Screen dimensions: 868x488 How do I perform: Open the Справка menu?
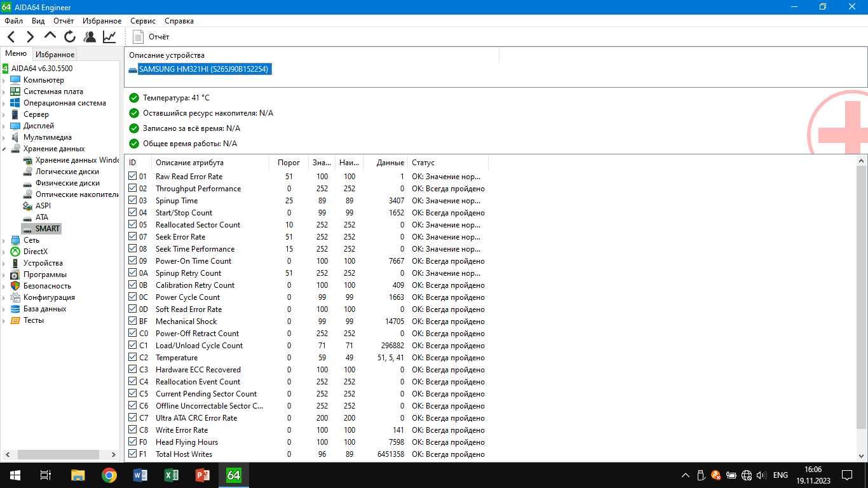tap(179, 21)
